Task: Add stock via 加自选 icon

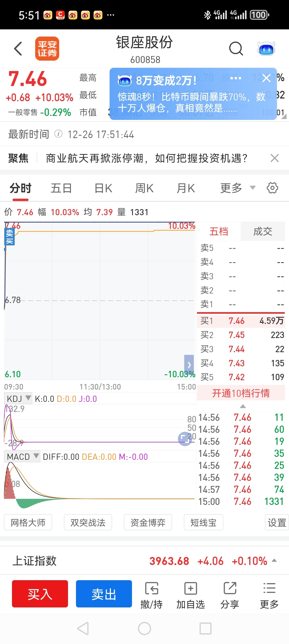Action: click(x=191, y=595)
